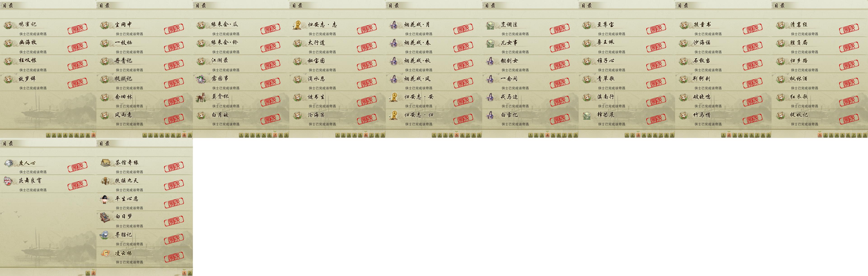Switch to page 2 in the 茶馆奇缘 panel
Screen dimensions: 868x276
click(x=190, y=273)
